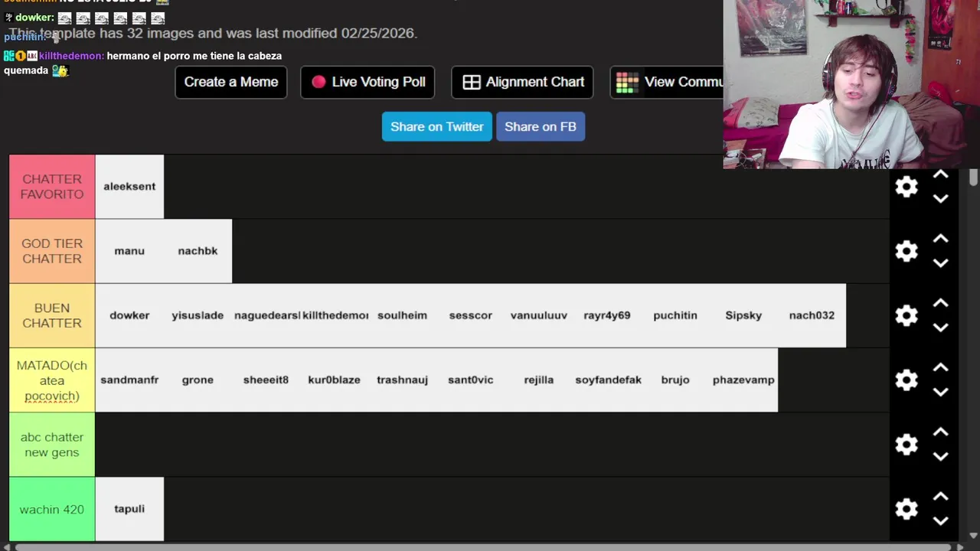Start a Live Voting Poll
This screenshot has width=980, height=551.
point(367,82)
